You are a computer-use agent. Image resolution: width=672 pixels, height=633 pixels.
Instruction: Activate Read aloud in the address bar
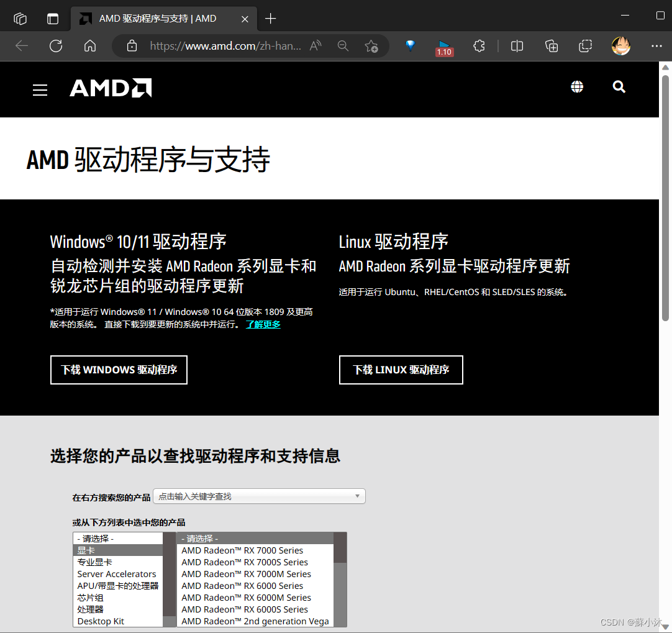point(315,45)
